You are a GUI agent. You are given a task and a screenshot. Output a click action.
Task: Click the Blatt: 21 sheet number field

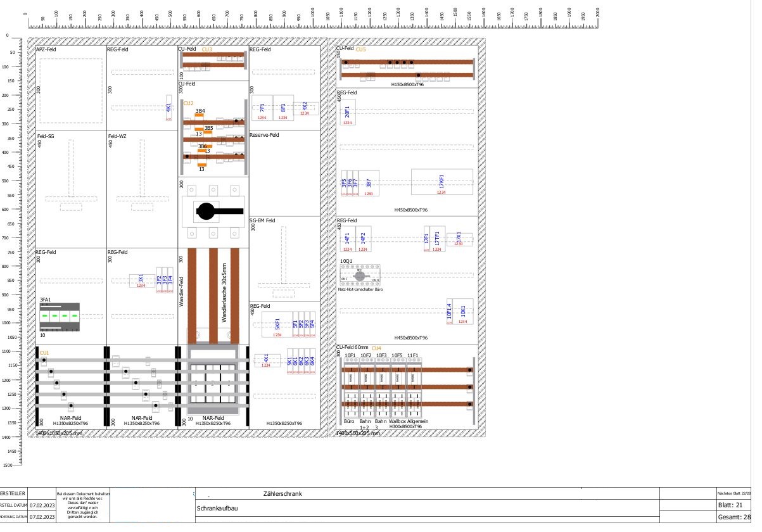pyautogui.click(x=730, y=505)
